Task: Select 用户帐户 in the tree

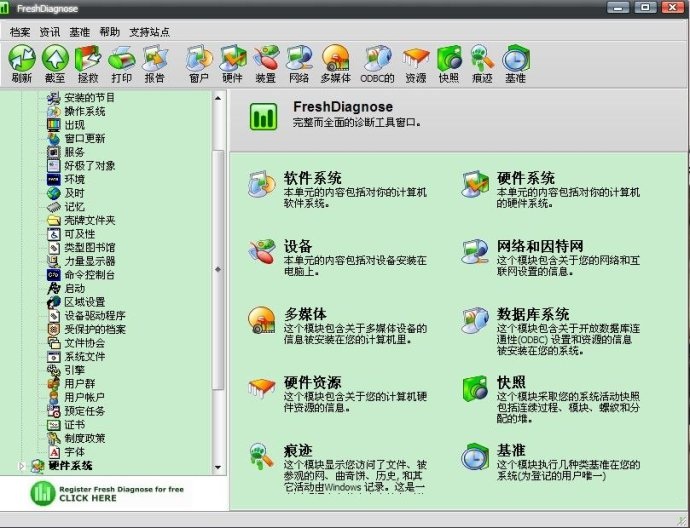Action: point(84,397)
